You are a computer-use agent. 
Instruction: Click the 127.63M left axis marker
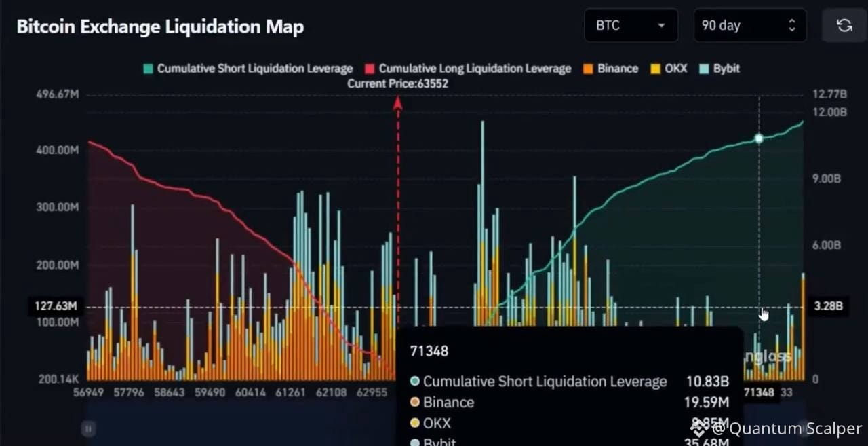pos(56,307)
